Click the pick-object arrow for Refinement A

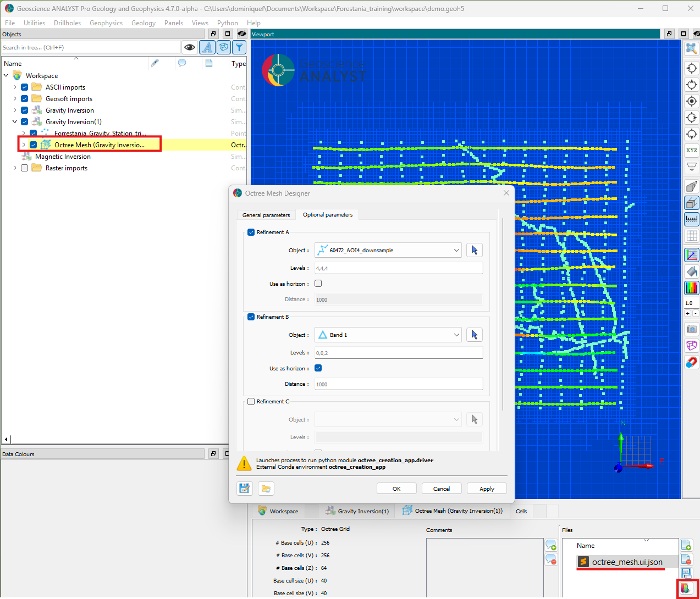point(474,250)
